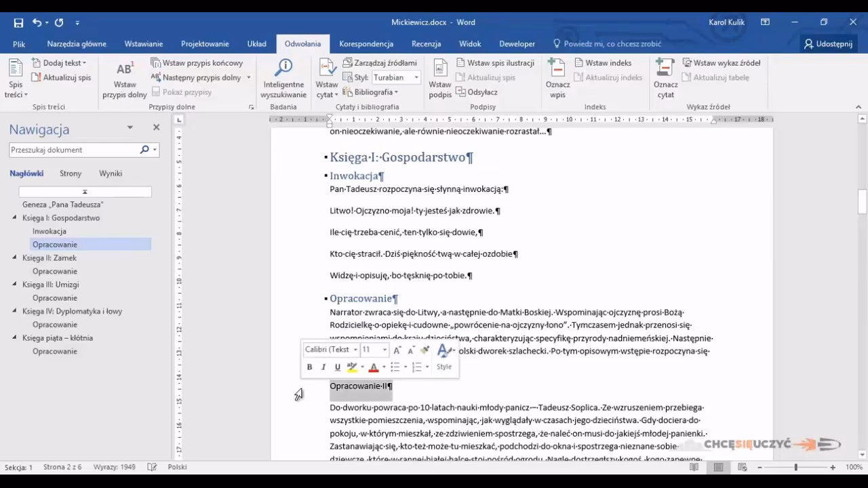Screen dimensions: 868x488
Task: Open font name Calibri dropdown
Action: click(x=355, y=350)
